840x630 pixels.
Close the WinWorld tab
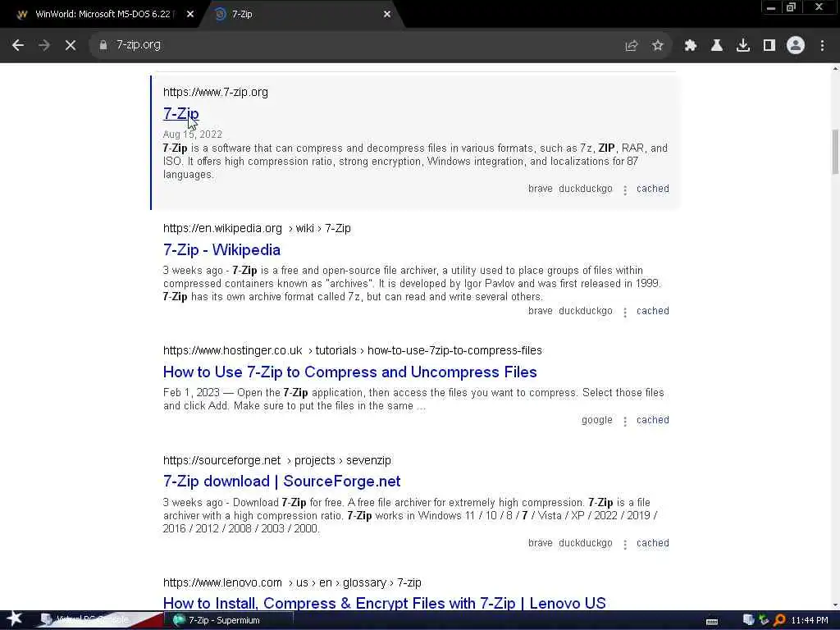coord(190,15)
